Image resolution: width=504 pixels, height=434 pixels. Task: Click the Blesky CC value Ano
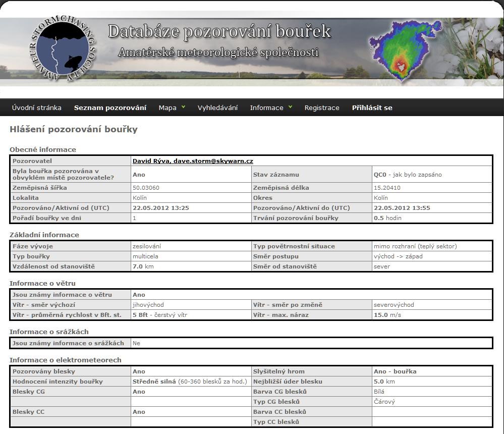tap(139, 412)
